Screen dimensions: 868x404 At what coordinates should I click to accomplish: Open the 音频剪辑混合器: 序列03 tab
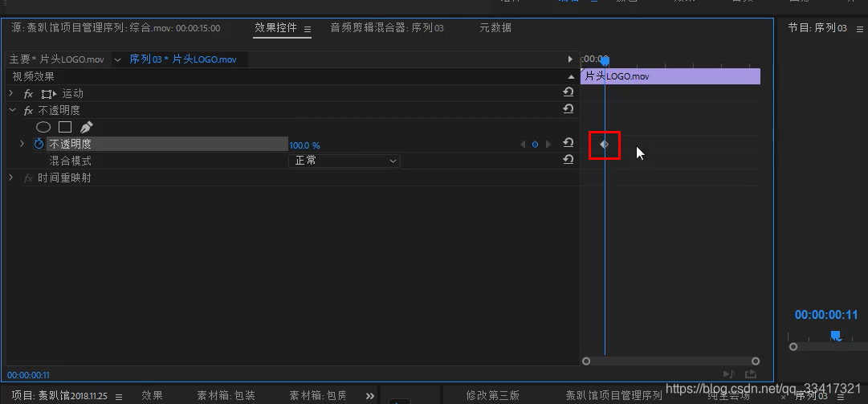387,27
